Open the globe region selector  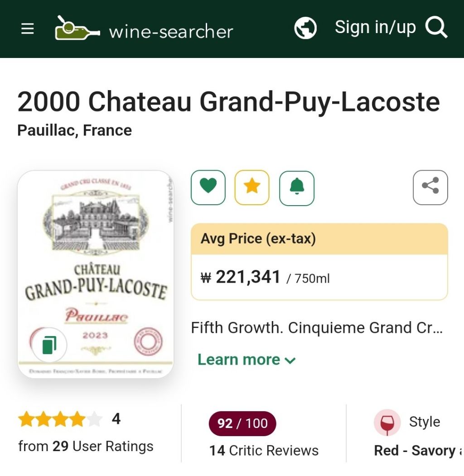click(x=305, y=28)
